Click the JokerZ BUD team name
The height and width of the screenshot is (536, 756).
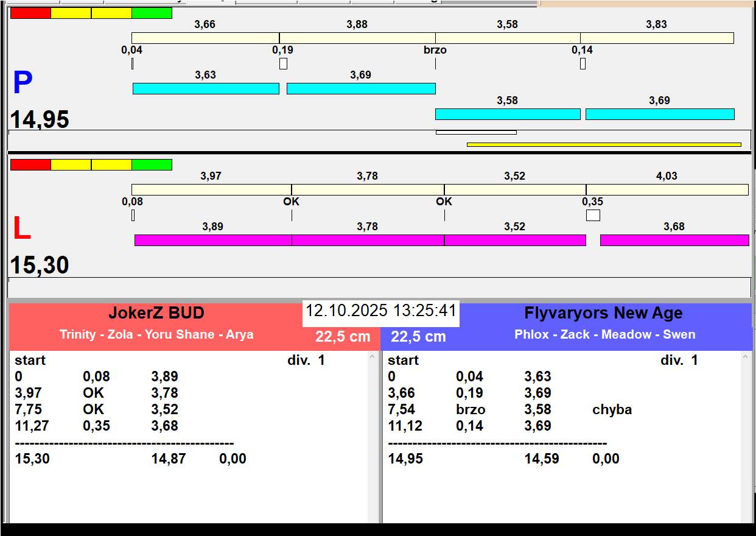click(156, 313)
